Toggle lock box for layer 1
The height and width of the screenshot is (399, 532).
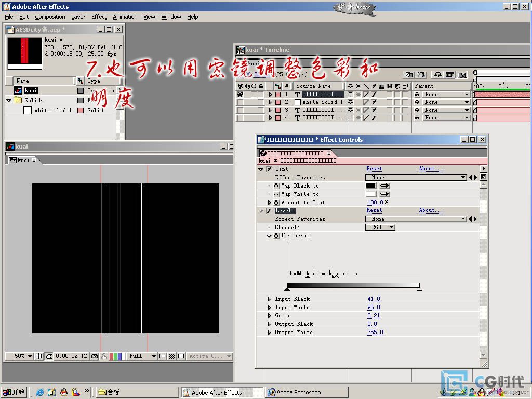click(261, 95)
